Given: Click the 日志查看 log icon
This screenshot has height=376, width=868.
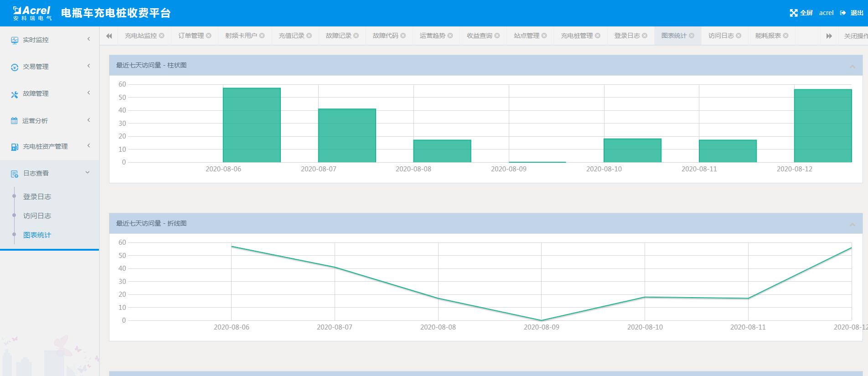Looking at the screenshot, I should click(15, 174).
